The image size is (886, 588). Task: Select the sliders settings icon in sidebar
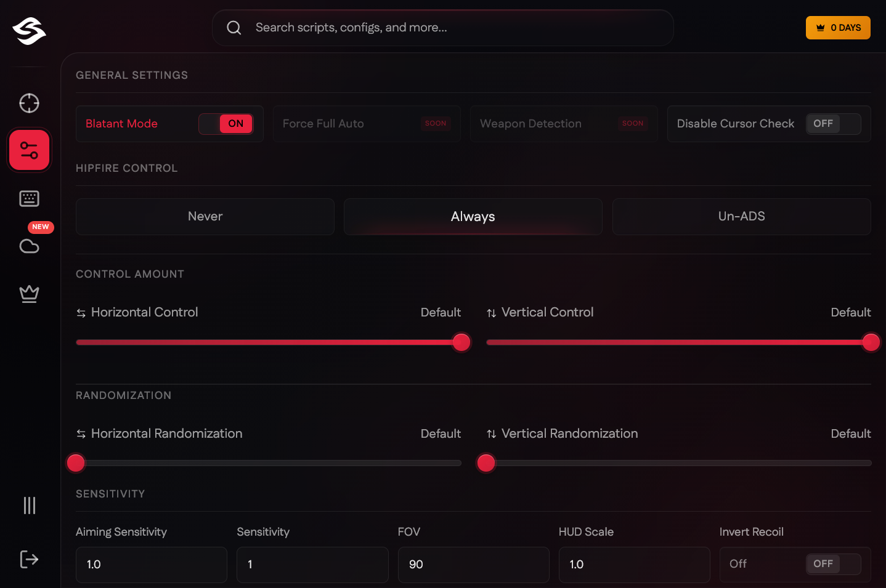click(29, 150)
